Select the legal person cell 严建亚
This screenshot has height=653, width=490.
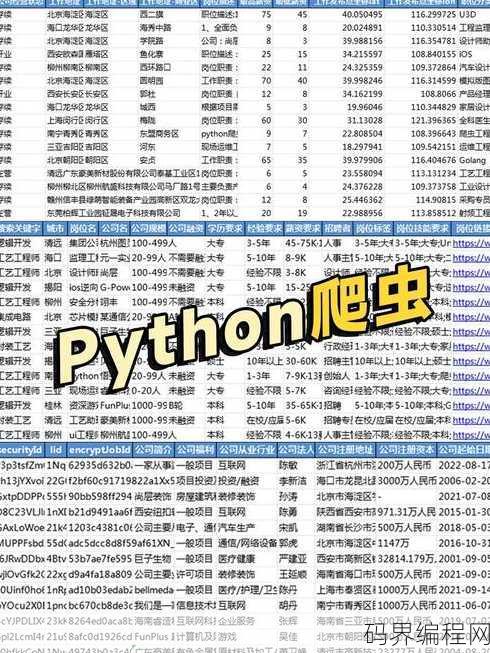[293, 558]
